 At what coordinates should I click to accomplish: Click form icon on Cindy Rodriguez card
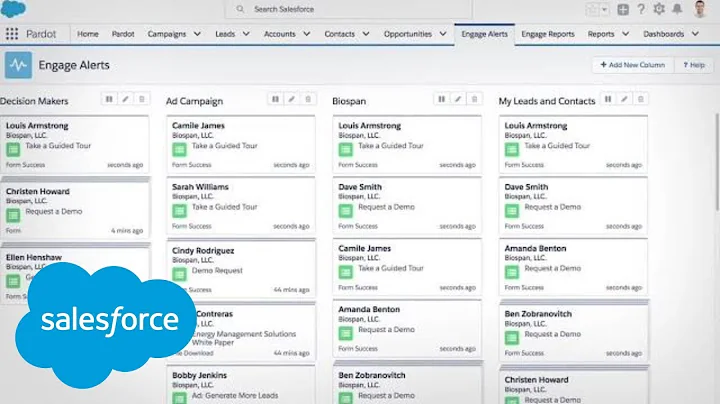(x=180, y=274)
